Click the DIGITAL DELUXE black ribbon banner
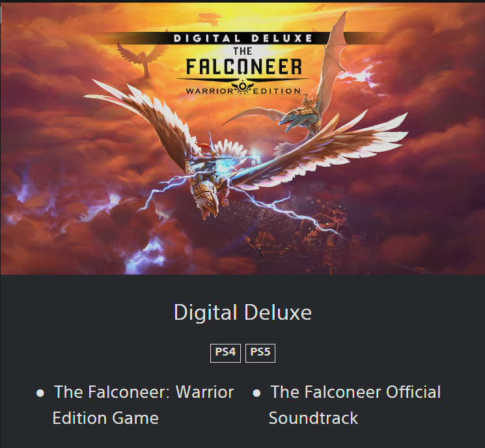 [243, 38]
